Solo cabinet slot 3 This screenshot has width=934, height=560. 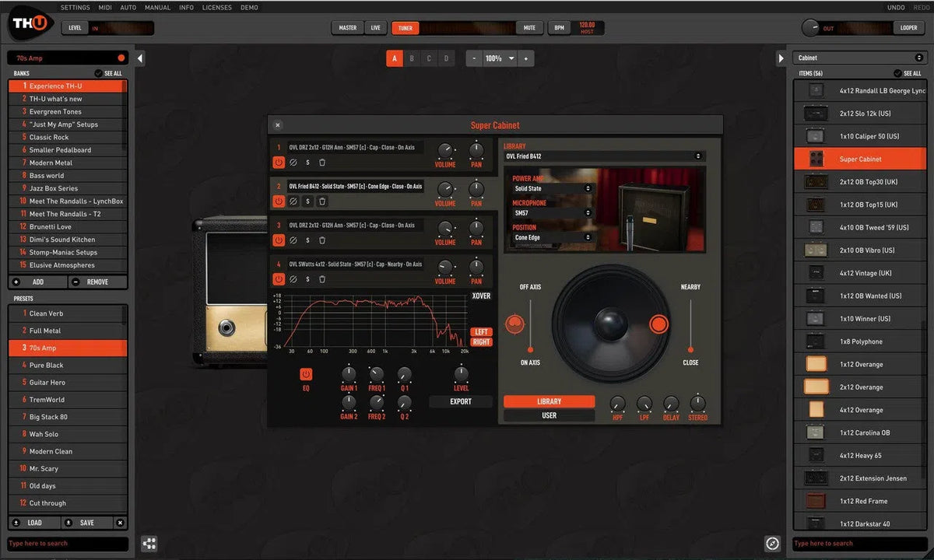point(307,240)
